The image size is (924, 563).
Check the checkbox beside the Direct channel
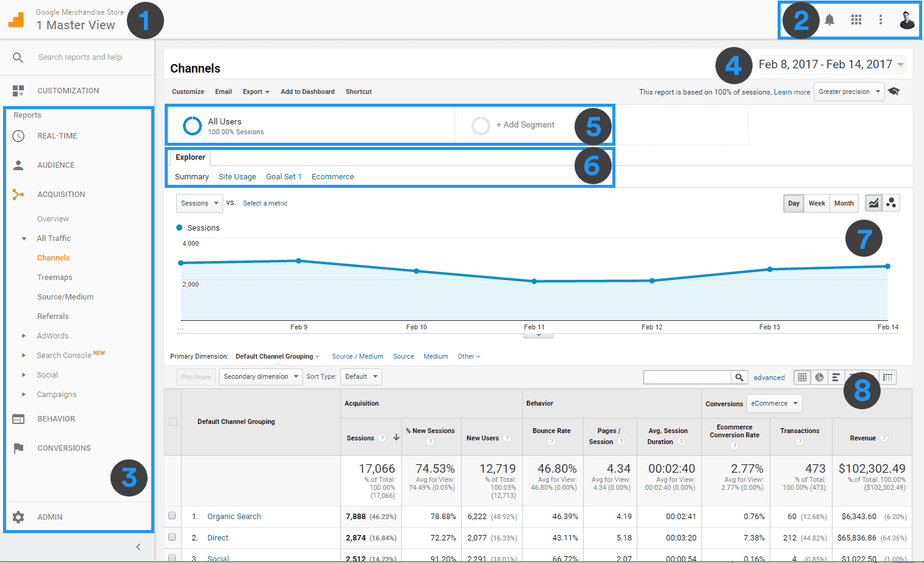coord(173,537)
